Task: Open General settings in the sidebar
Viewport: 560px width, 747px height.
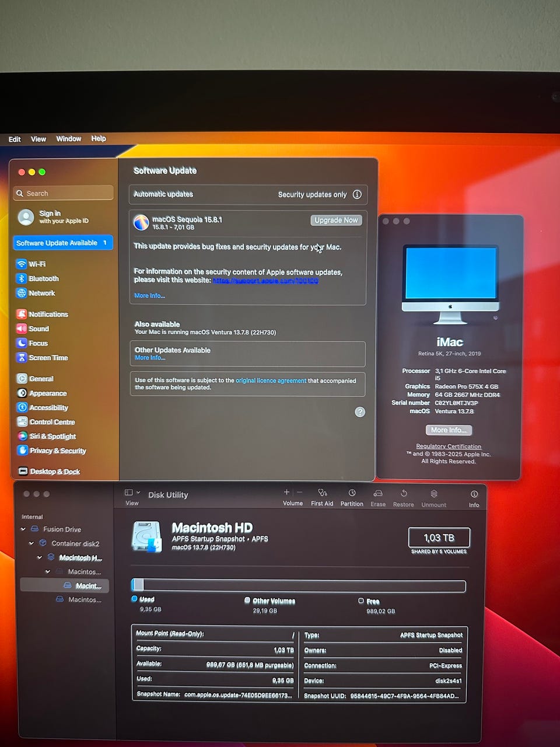Action: click(35, 379)
